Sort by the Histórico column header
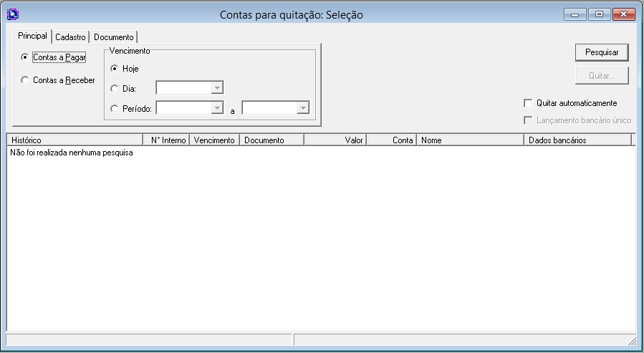Viewport: 644px width, 353px height. (75, 140)
